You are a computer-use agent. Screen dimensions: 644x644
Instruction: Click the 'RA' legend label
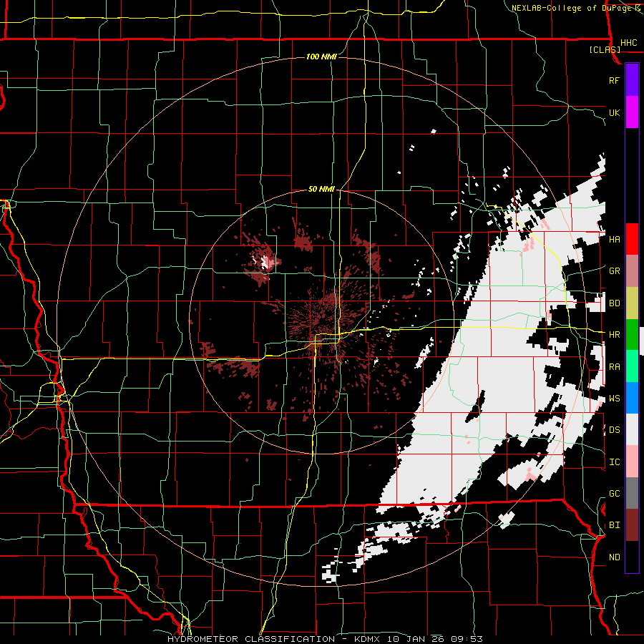(614, 367)
